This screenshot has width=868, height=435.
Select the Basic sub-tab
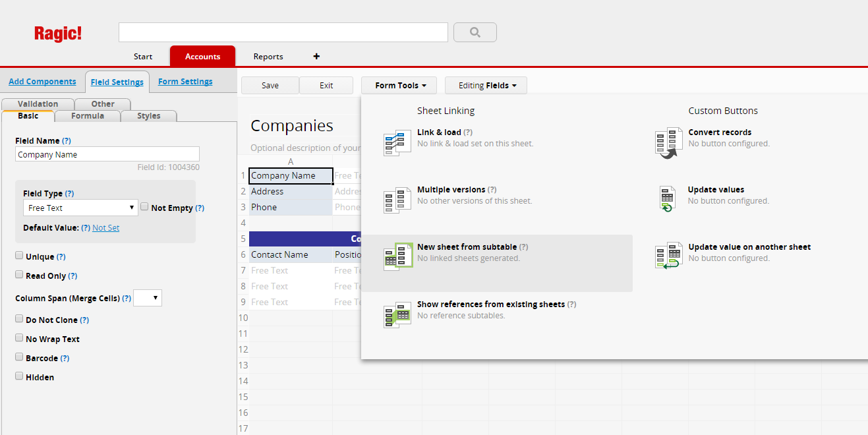28,116
